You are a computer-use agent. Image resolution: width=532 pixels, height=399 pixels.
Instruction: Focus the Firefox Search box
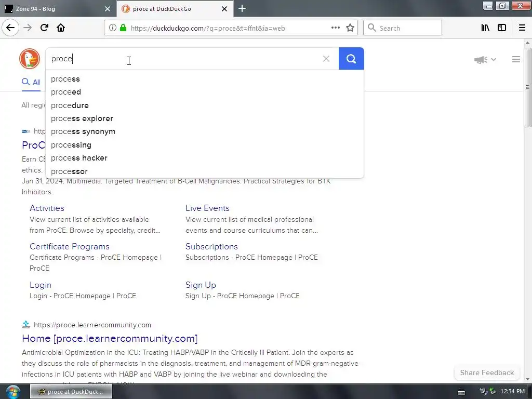tap(403, 28)
